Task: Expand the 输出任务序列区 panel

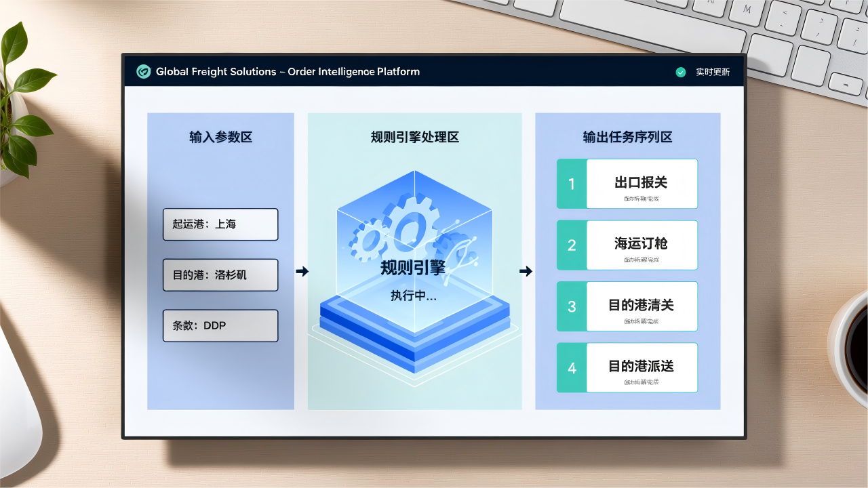Action: 627,137
